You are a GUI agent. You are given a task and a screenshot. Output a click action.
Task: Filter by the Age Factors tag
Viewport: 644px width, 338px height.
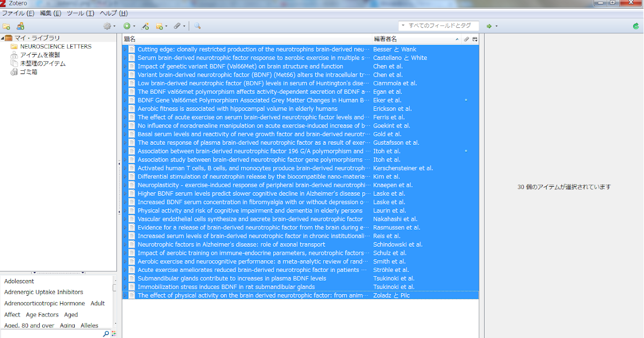point(42,315)
